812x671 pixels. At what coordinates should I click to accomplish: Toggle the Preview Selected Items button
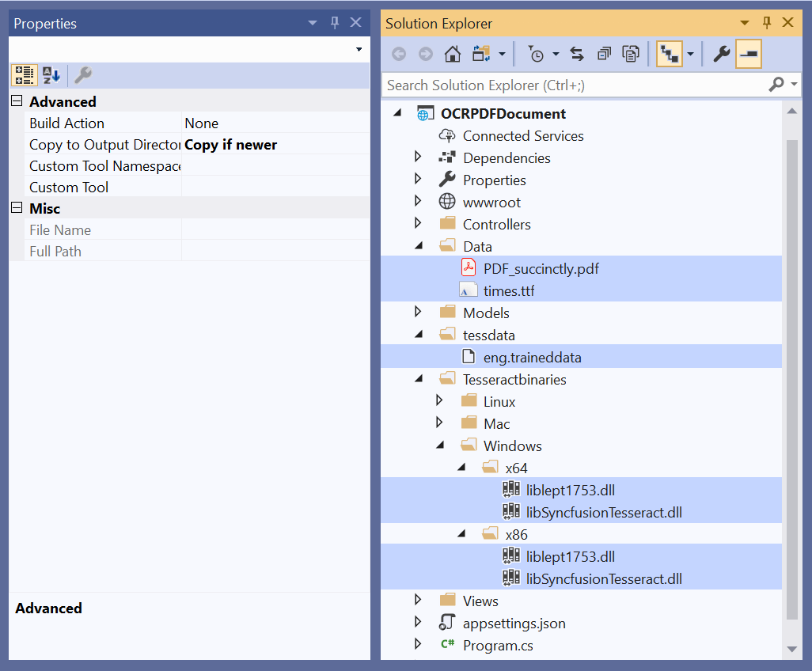click(748, 54)
